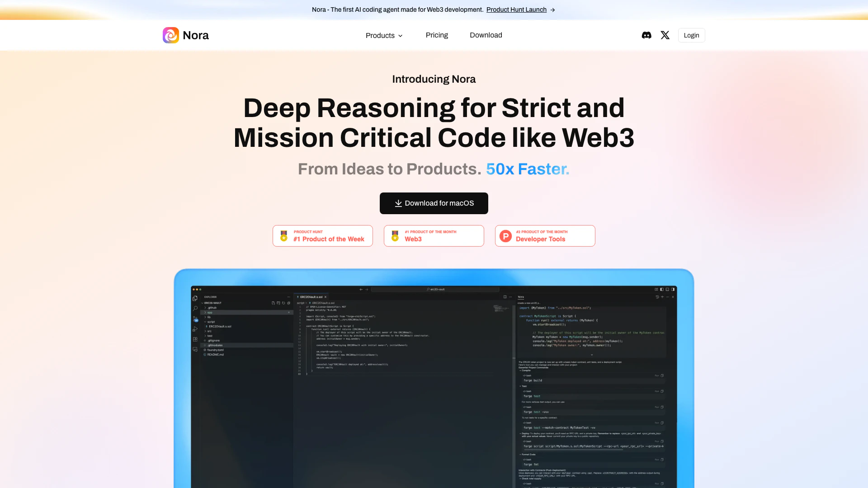Screen dimensions: 868x488
Task: Expand the Products dropdown menu
Action: 384,35
